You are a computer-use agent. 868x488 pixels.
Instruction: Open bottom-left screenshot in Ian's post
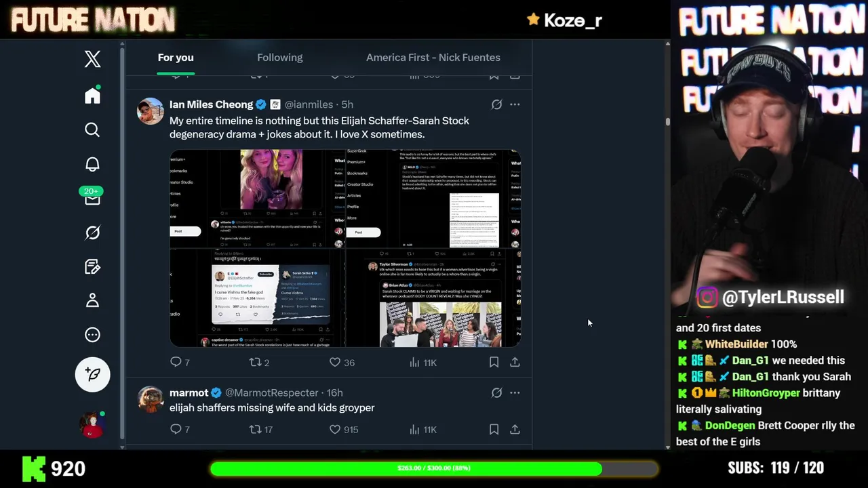point(257,298)
